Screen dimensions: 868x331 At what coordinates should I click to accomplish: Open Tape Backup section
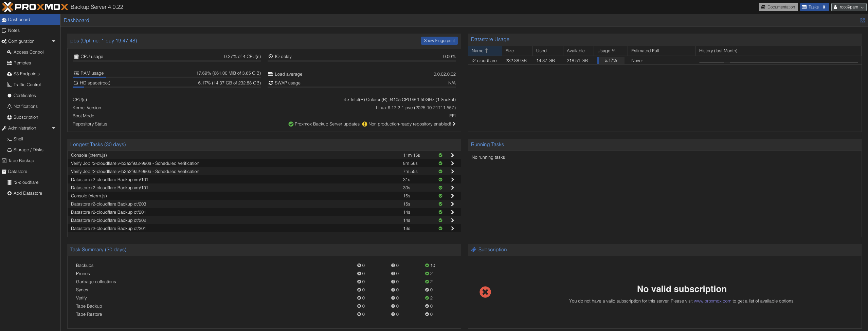[x=21, y=161]
